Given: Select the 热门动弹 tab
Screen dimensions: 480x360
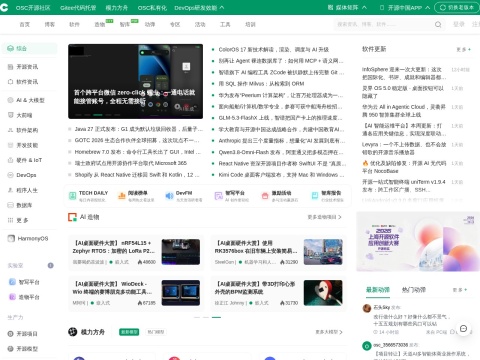Looking at the screenshot, I should pos(414,290).
